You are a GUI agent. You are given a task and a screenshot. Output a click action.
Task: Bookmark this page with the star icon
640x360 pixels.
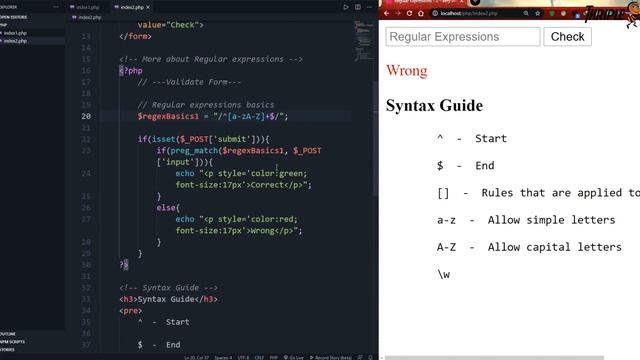tap(538, 13)
